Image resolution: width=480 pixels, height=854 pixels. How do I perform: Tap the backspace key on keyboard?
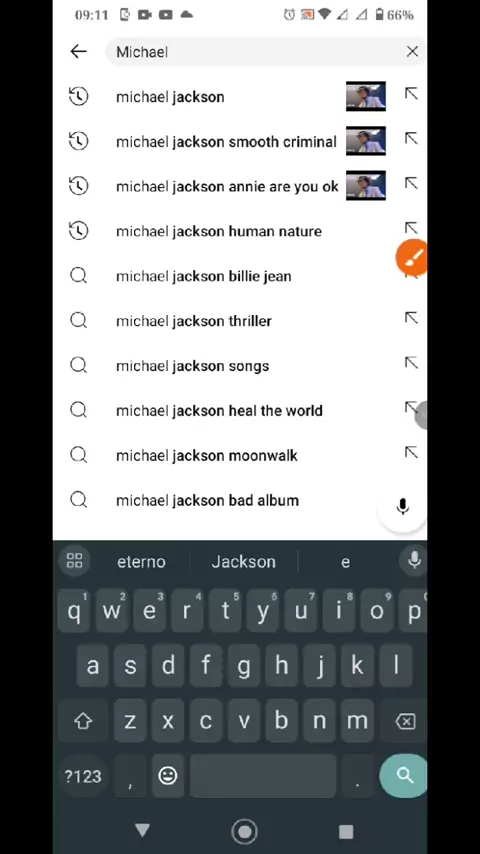click(405, 721)
